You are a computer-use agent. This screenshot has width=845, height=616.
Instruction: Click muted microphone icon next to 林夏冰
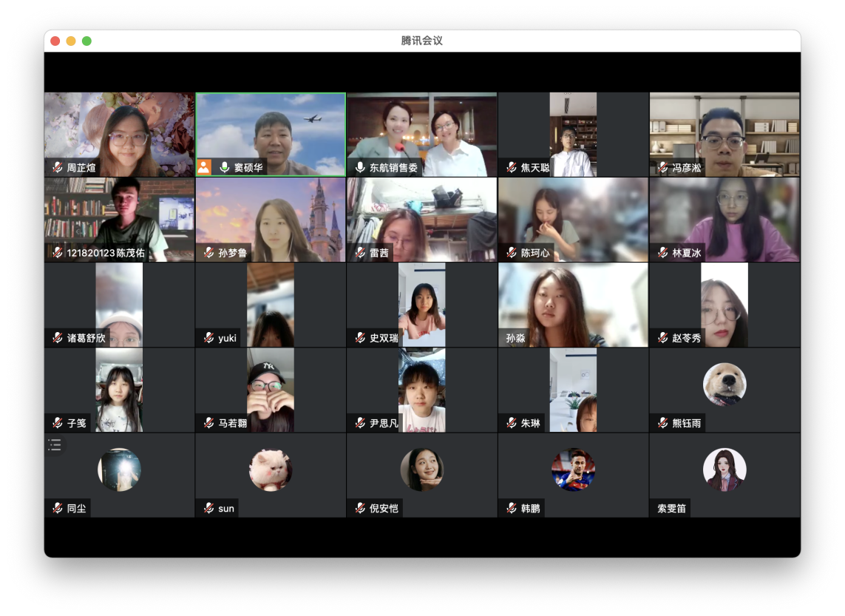pyautogui.click(x=662, y=253)
